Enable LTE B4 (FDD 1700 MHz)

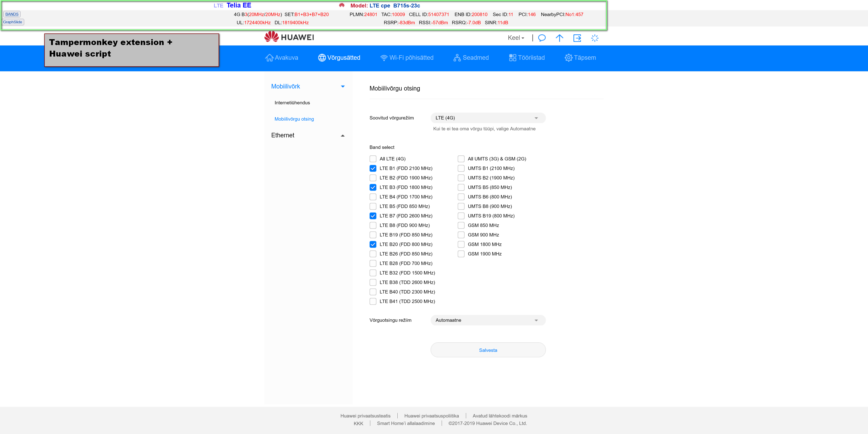click(373, 197)
